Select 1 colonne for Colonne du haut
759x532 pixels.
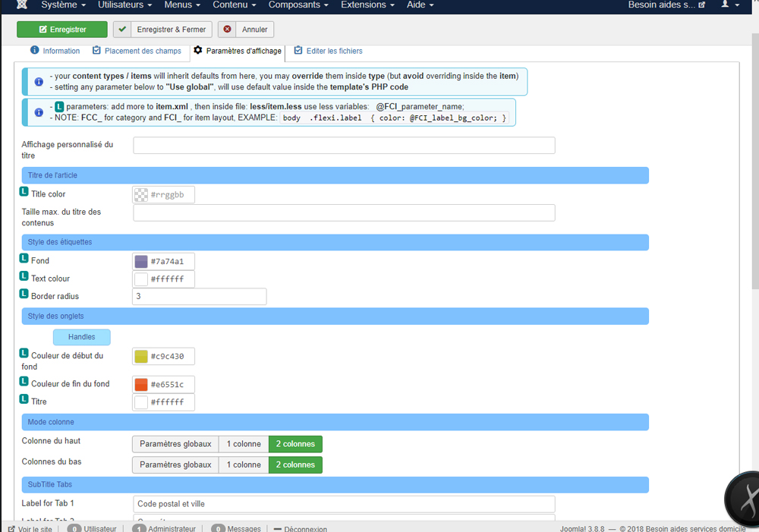pyautogui.click(x=244, y=444)
